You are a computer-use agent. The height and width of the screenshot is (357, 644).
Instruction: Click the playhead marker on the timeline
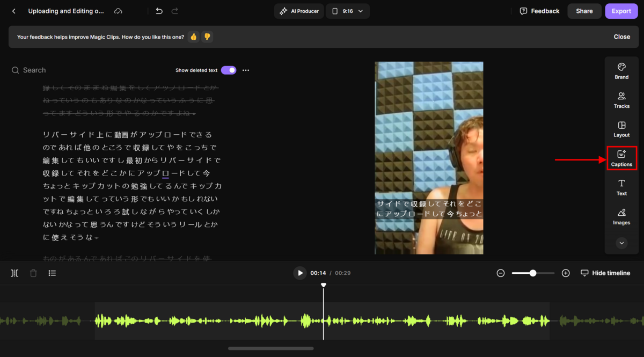[x=324, y=285]
